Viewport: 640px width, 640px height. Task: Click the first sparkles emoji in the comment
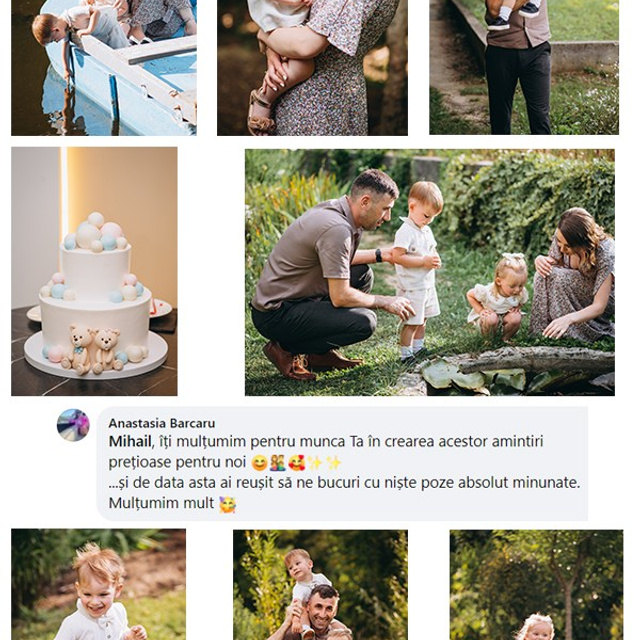[x=315, y=463]
